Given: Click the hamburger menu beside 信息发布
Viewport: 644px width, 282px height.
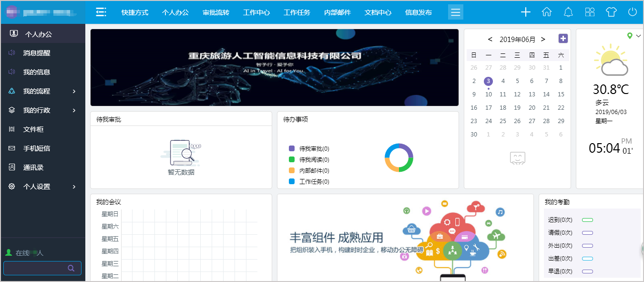Looking at the screenshot, I should (x=455, y=12).
